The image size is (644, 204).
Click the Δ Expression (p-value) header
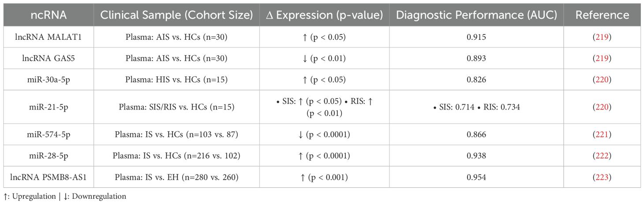(324, 15)
